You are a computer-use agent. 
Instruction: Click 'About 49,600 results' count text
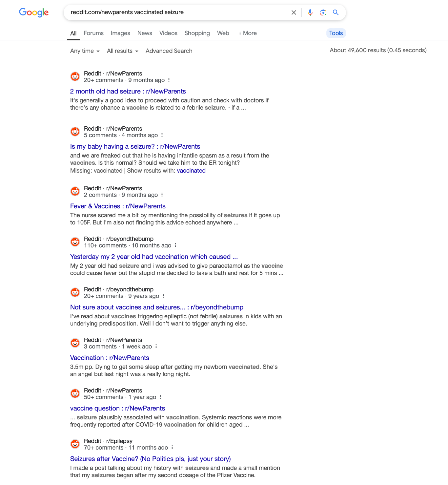click(378, 50)
